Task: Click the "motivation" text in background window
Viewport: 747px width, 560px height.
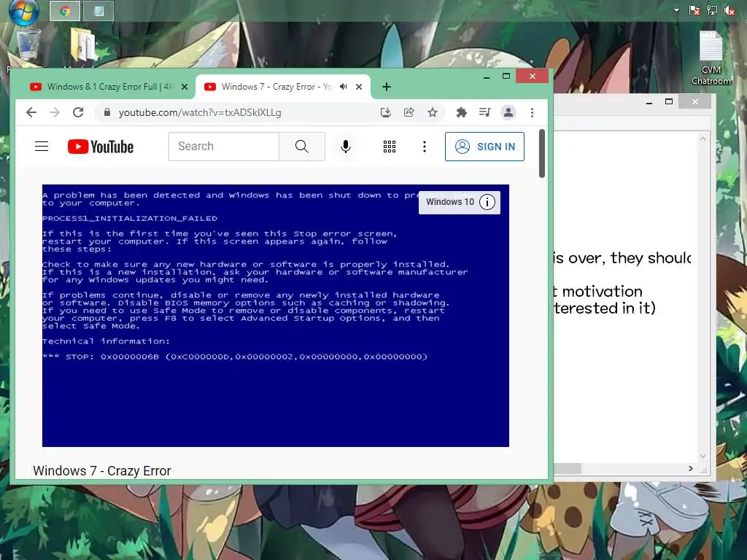Action: coord(602,291)
